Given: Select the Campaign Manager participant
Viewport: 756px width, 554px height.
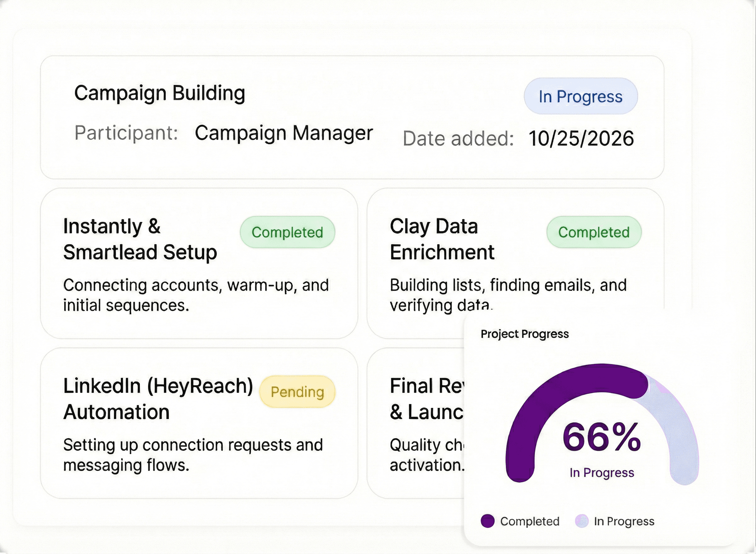Looking at the screenshot, I should (283, 133).
